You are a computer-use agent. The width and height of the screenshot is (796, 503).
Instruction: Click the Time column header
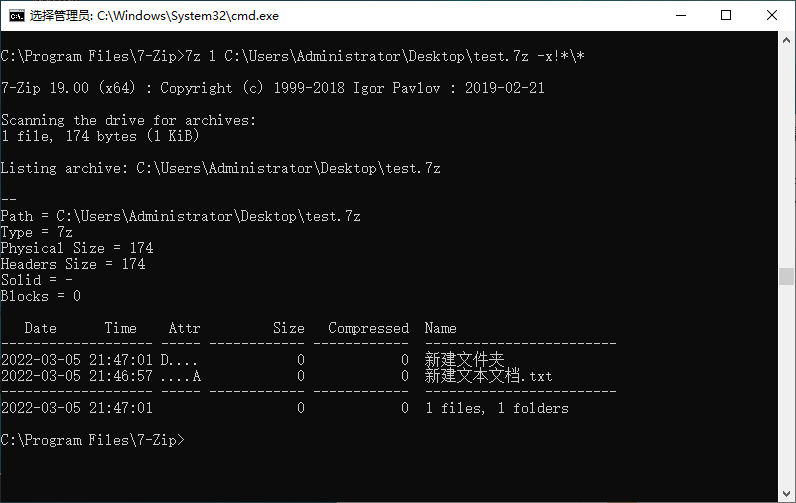tap(120, 328)
